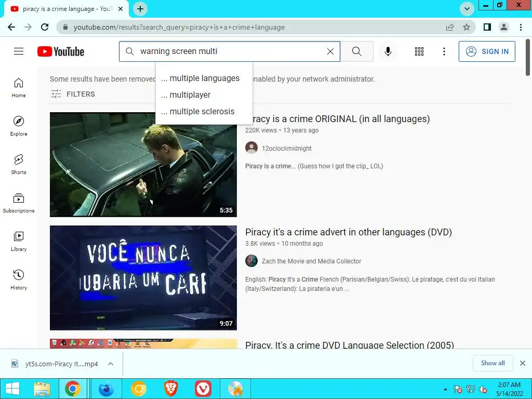Open the FILTERS panel

[73, 94]
